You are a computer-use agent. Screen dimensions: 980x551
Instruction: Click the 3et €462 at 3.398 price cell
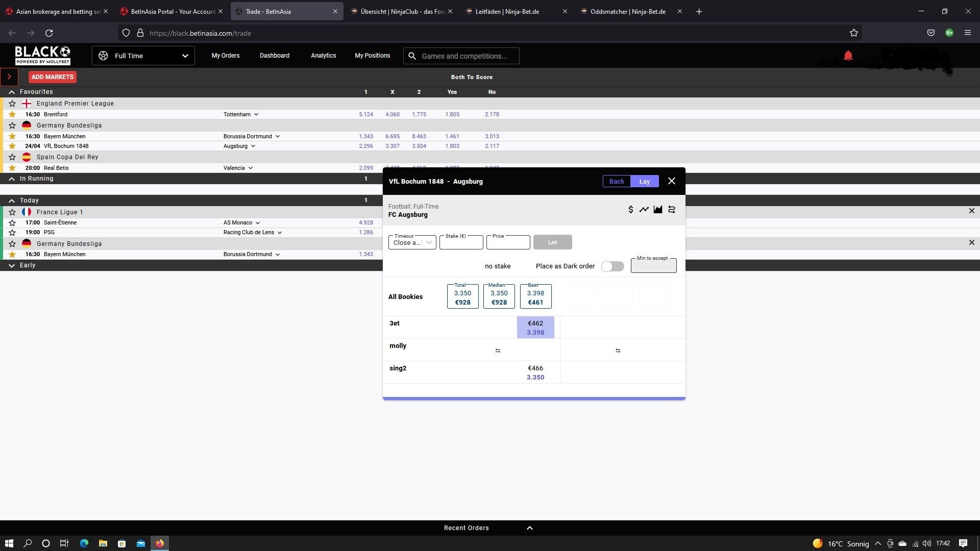(535, 328)
